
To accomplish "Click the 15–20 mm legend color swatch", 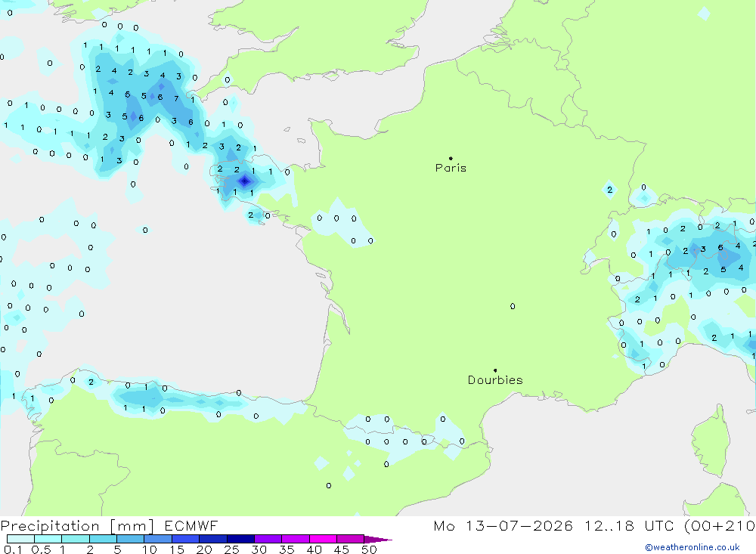I will (x=185, y=539).
